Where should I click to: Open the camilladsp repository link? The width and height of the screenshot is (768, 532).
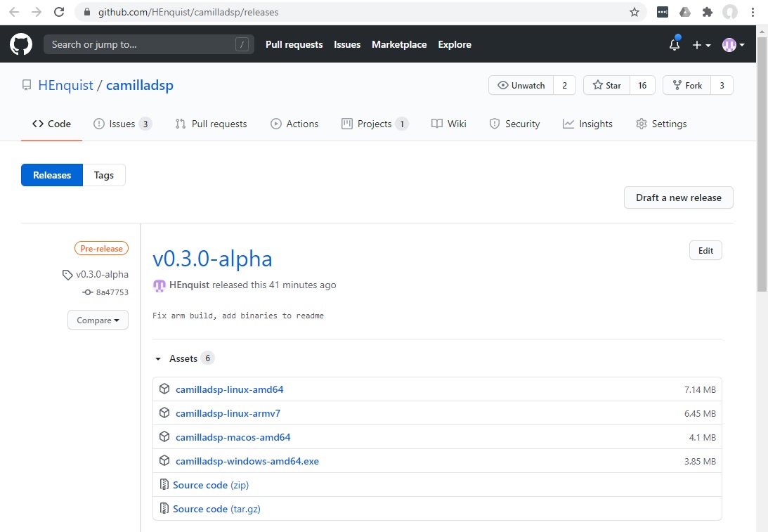click(x=140, y=85)
